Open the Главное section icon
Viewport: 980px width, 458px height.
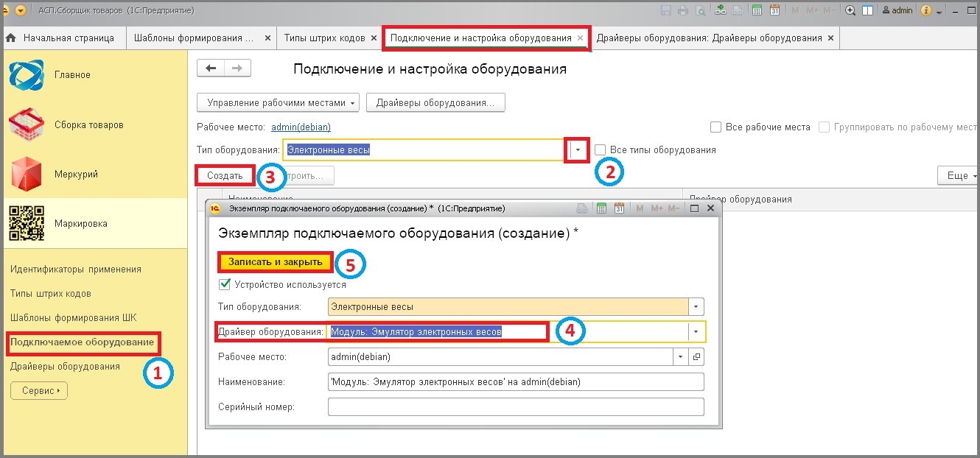[26, 75]
